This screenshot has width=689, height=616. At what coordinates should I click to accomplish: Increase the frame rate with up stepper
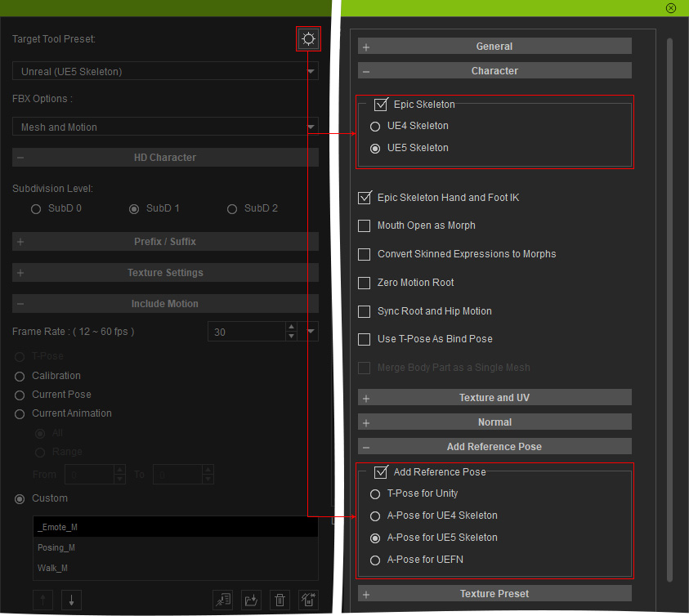pyautogui.click(x=291, y=327)
